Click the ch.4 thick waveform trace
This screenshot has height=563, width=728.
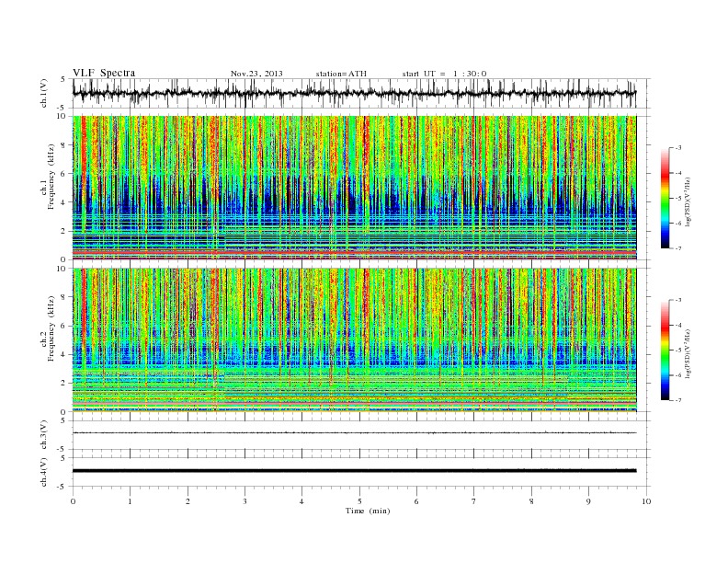(354, 471)
